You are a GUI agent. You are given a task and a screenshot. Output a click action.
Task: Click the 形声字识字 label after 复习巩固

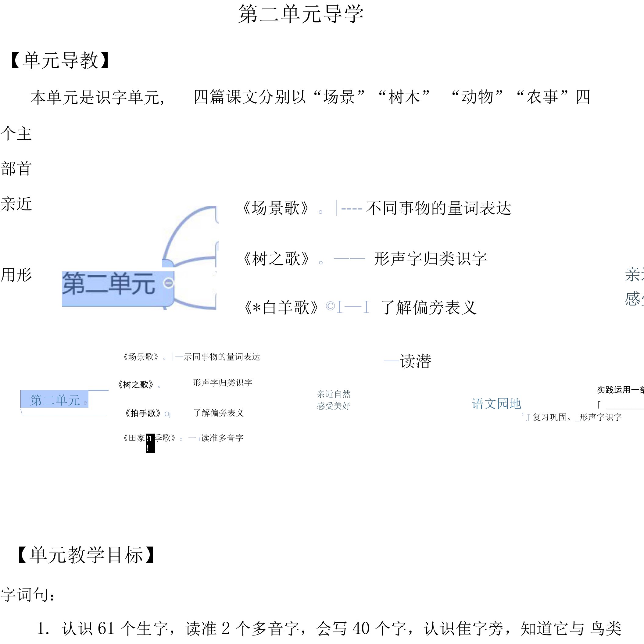[x=600, y=417]
